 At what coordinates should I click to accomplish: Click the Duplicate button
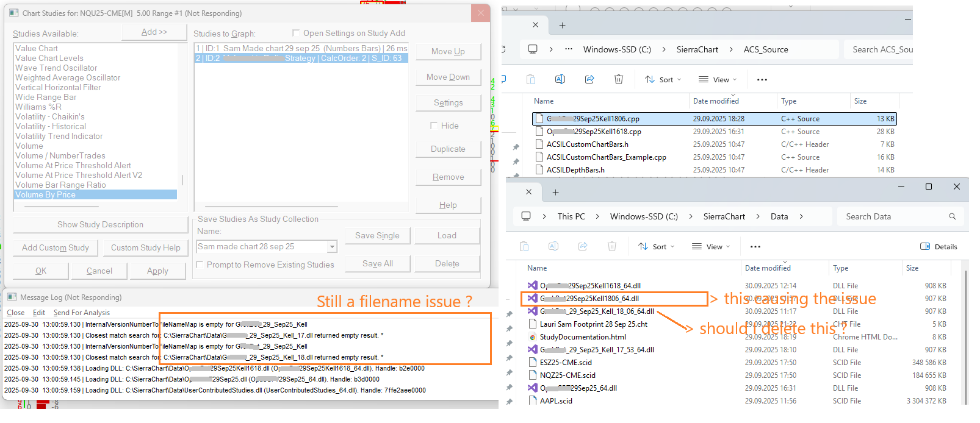[x=448, y=149]
